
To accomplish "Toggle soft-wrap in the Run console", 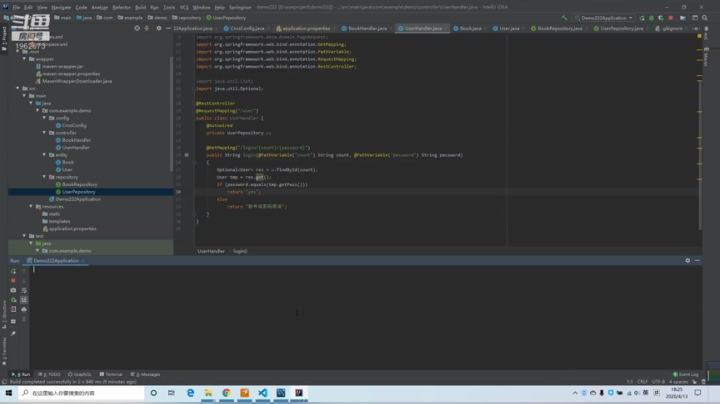I will click(x=24, y=290).
